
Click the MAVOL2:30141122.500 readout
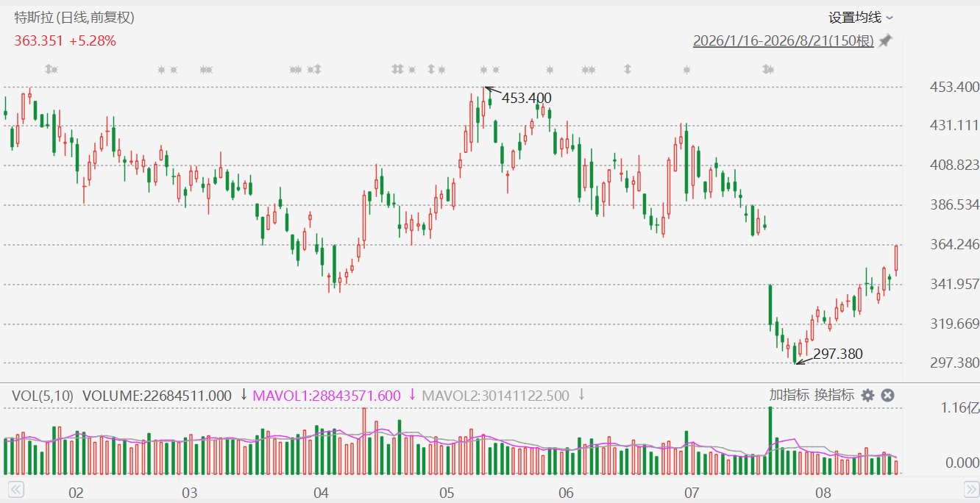point(495,396)
